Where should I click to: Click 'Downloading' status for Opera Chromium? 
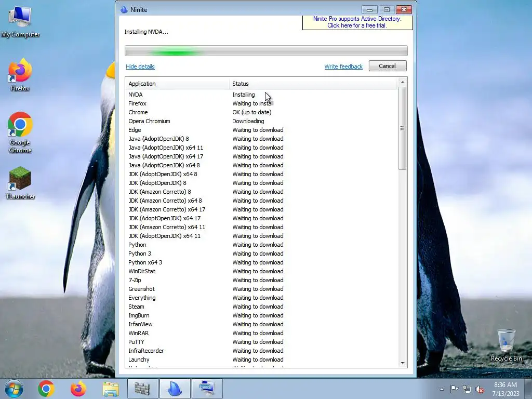pyautogui.click(x=248, y=121)
